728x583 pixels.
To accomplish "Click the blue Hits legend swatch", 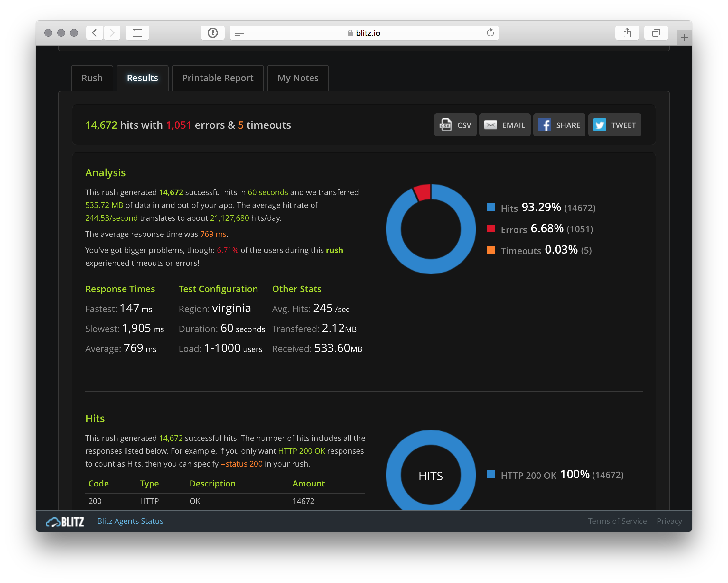I will tap(490, 207).
